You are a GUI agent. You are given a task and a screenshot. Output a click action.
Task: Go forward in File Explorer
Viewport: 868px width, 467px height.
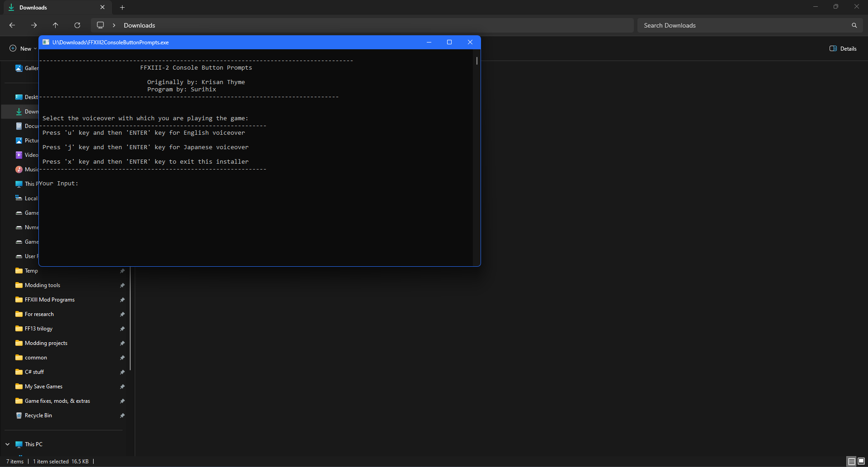34,25
